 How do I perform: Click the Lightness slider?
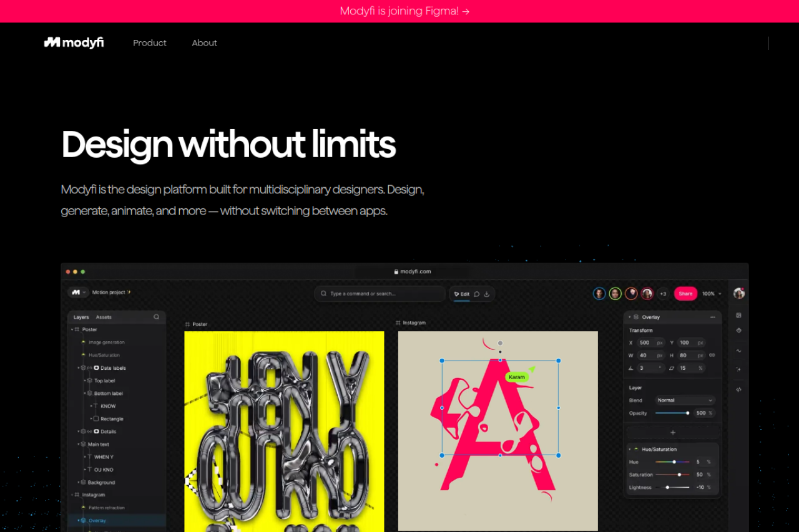pos(672,487)
